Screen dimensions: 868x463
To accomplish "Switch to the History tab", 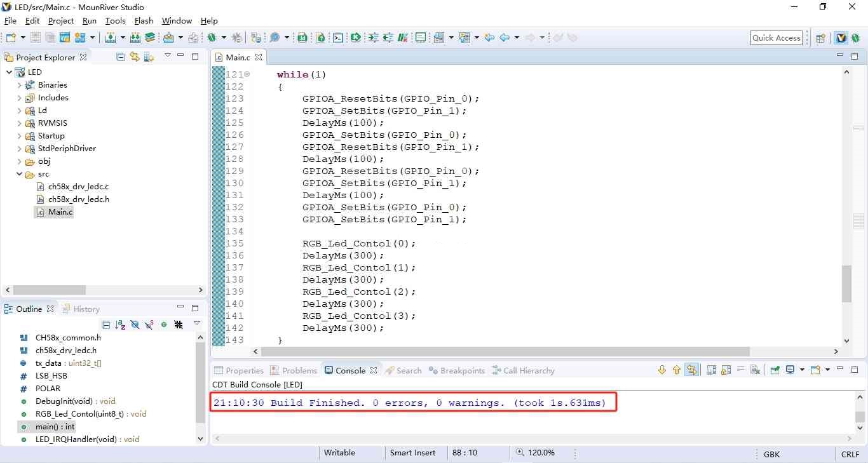I will coord(80,309).
